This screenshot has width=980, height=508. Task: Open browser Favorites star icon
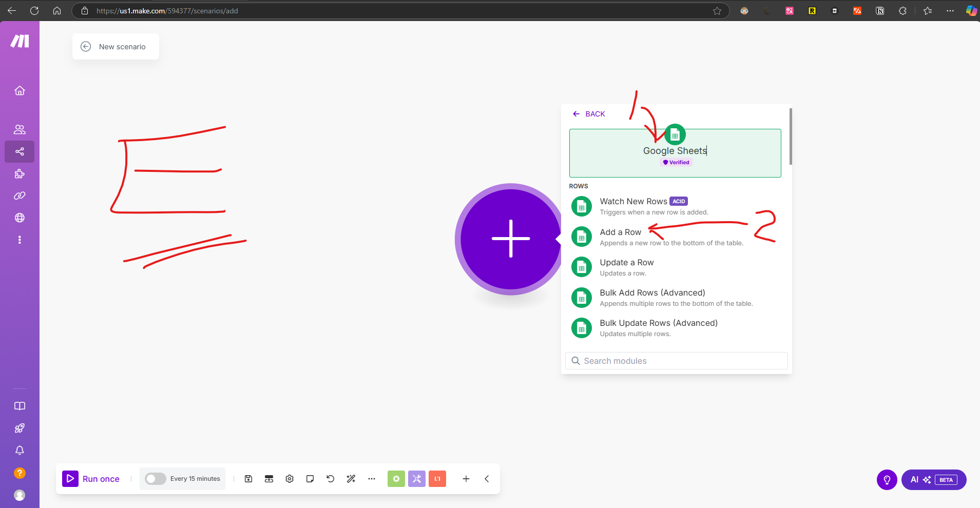coord(927,11)
